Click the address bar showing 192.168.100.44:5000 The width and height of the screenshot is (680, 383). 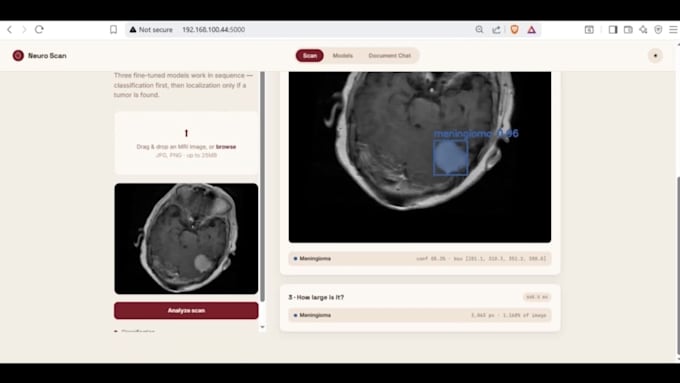tap(213, 29)
